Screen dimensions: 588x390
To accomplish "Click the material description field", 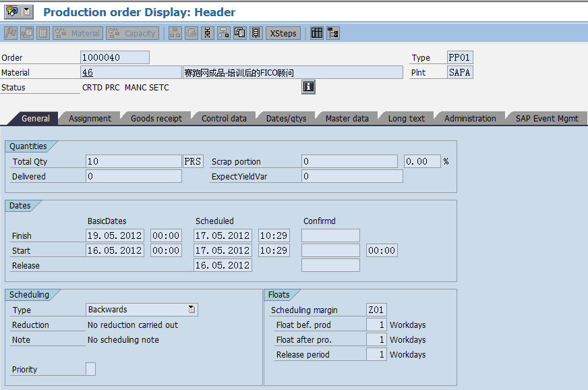I will coord(293,72).
